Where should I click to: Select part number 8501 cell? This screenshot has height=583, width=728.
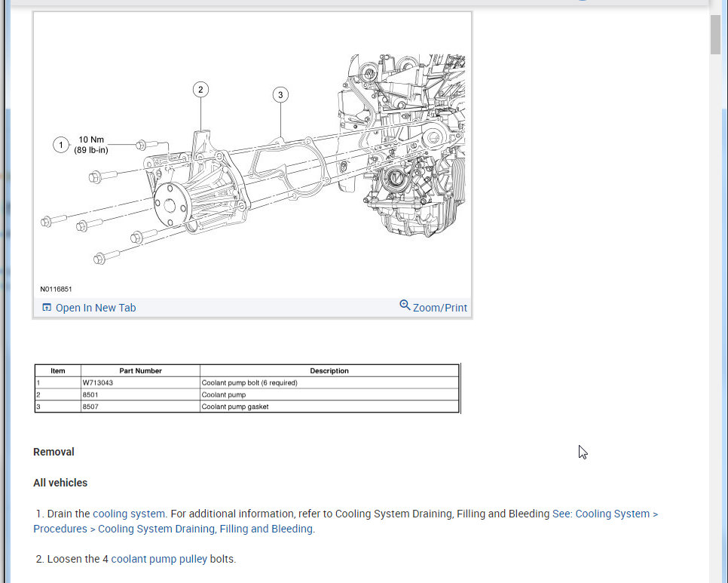(140, 395)
